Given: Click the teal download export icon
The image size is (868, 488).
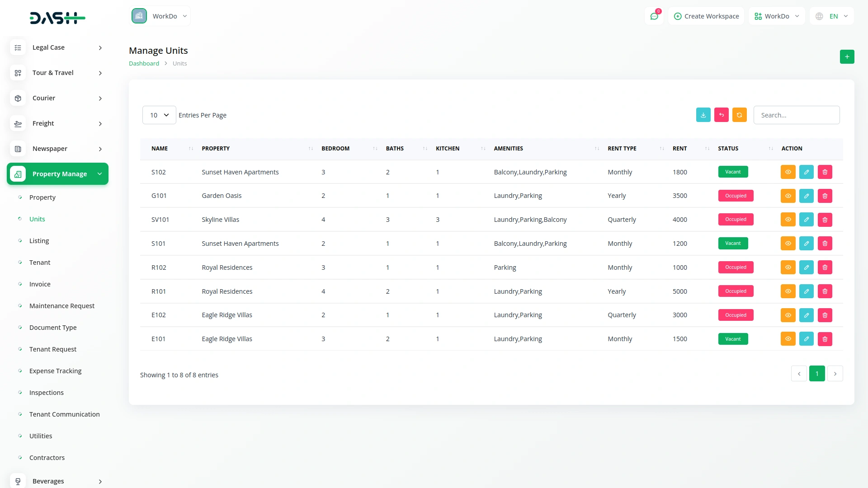Looking at the screenshot, I should (703, 115).
